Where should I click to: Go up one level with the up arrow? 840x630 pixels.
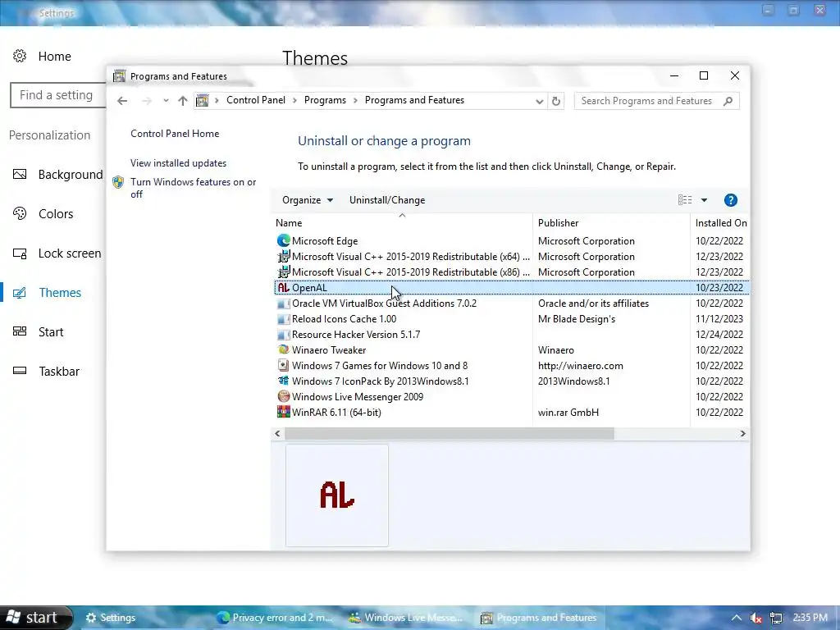click(183, 101)
